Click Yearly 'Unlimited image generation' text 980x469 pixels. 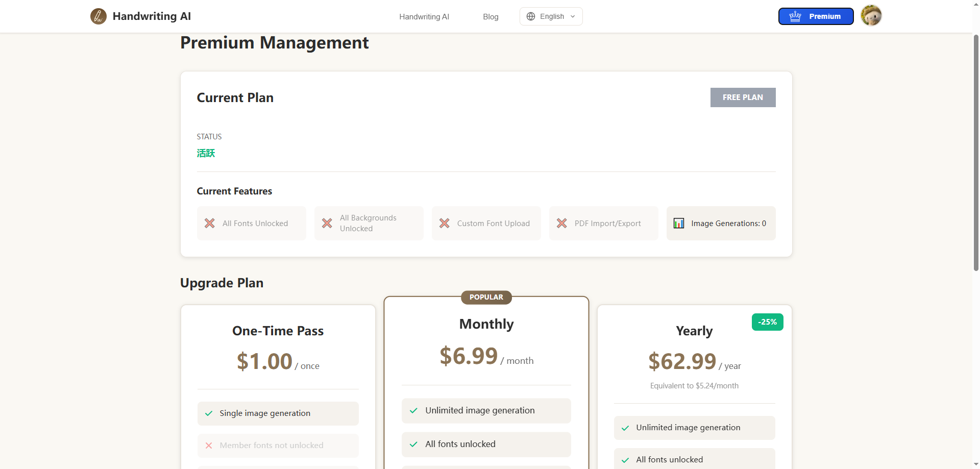(x=688, y=428)
